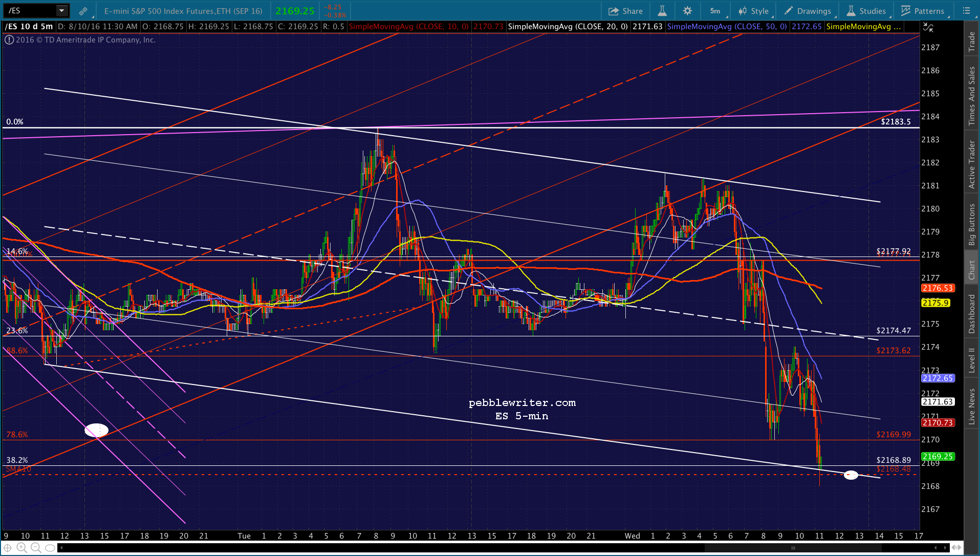Click the list layout icon at toolbar end
Screen dimensions: 980x556
(x=966, y=11)
